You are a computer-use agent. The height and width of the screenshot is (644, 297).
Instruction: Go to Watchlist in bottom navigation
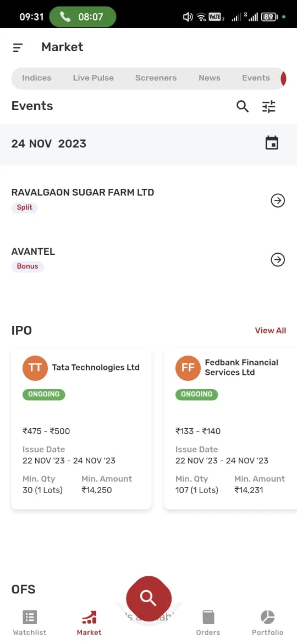pos(30,623)
